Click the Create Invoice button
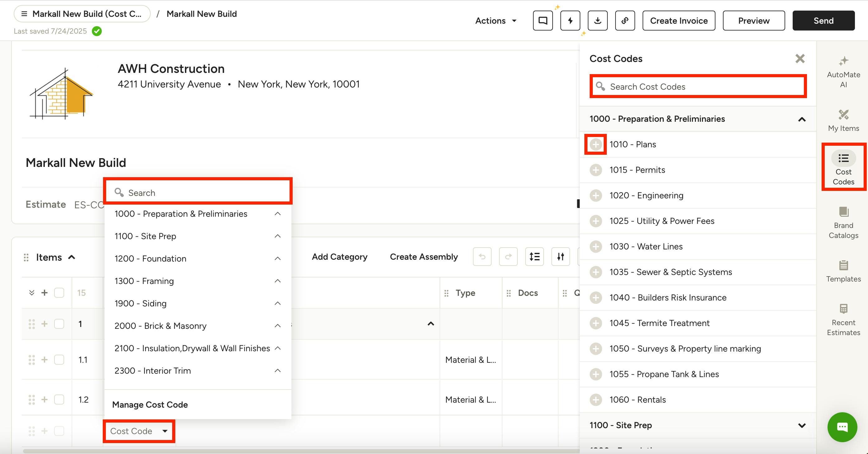This screenshot has height=454, width=868. click(x=679, y=21)
